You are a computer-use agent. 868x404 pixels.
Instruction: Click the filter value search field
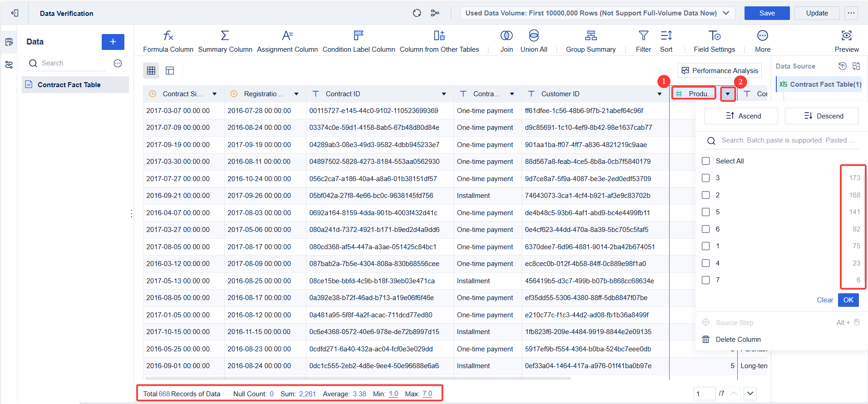tap(781, 141)
